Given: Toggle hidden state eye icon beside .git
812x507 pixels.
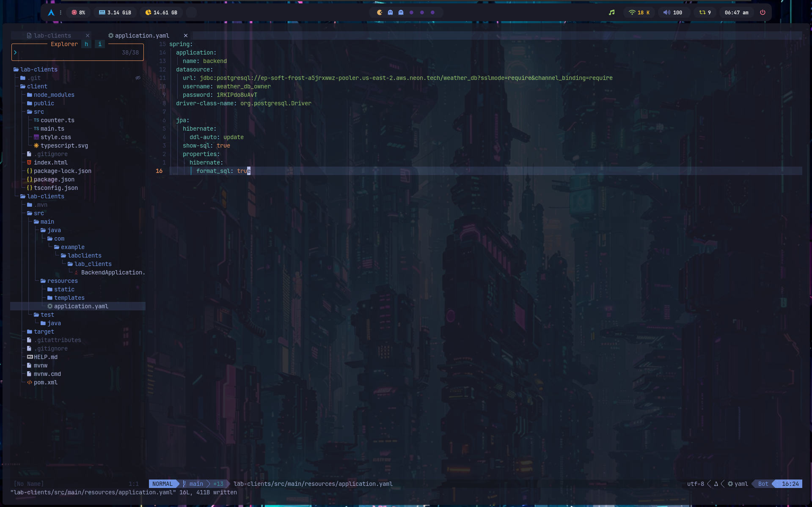Looking at the screenshot, I should [138, 78].
